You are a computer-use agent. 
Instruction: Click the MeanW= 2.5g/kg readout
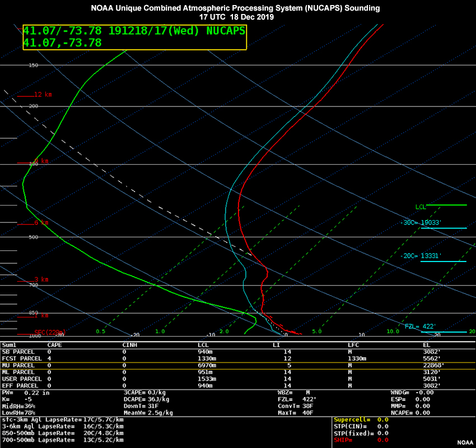click(148, 413)
